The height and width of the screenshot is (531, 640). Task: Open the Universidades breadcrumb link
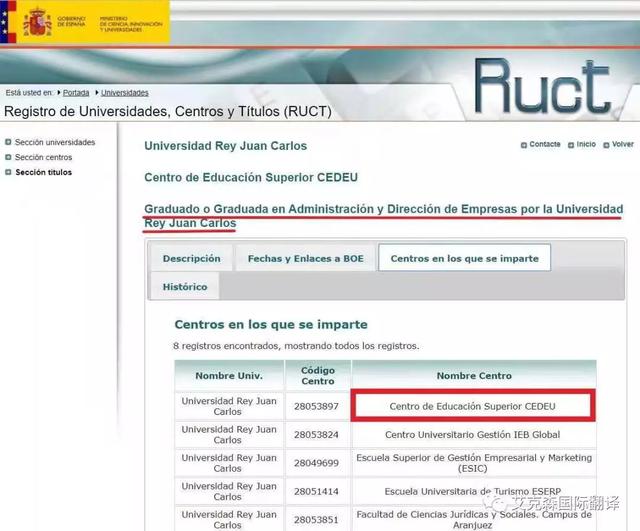point(124,93)
